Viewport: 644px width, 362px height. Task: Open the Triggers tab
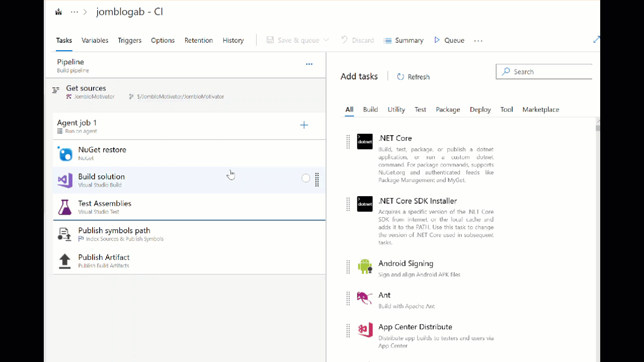(x=129, y=40)
